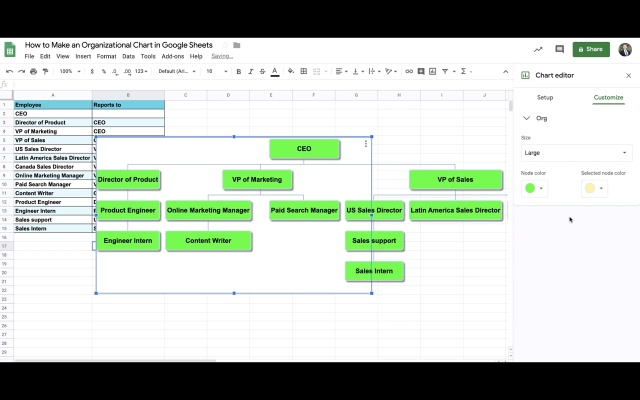The image size is (640, 400).
Task: Toggle italic formatting
Action: 251,71
